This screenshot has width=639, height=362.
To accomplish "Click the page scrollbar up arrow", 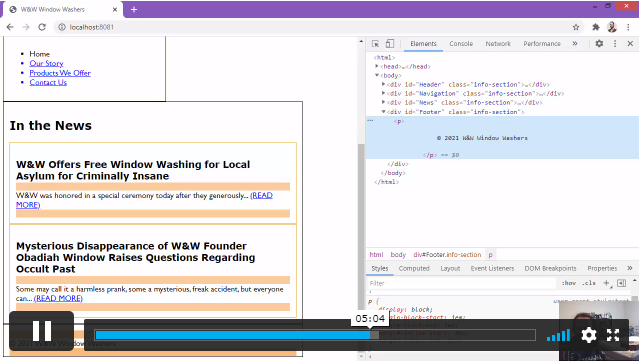I will coord(361,42).
